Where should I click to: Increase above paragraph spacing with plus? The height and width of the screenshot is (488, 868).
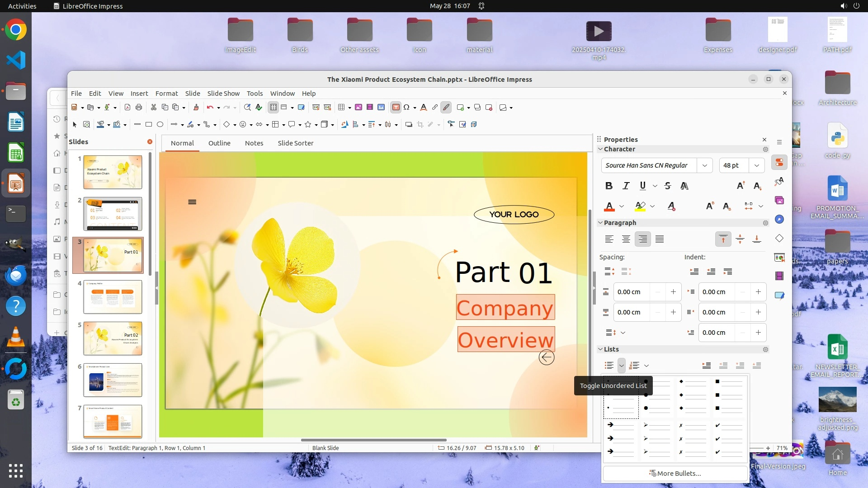click(x=673, y=292)
